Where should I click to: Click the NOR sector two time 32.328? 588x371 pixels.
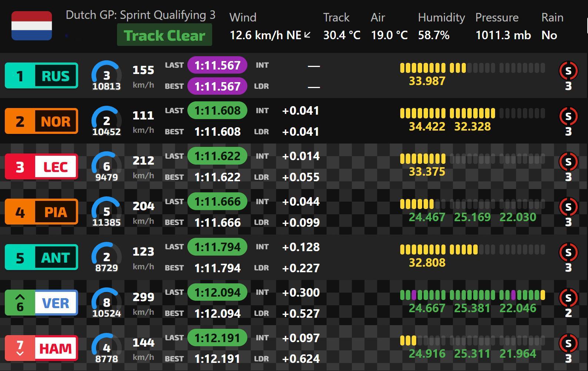click(472, 127)
